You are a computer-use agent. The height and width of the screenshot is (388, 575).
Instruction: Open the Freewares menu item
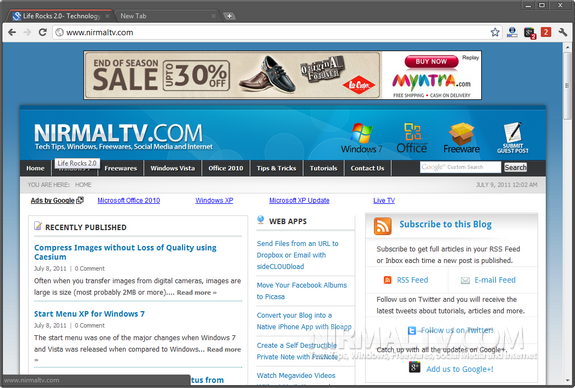[121, 168]
